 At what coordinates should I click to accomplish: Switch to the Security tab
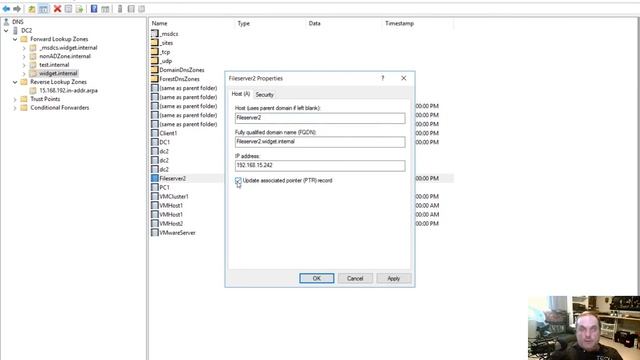[264, 95]
